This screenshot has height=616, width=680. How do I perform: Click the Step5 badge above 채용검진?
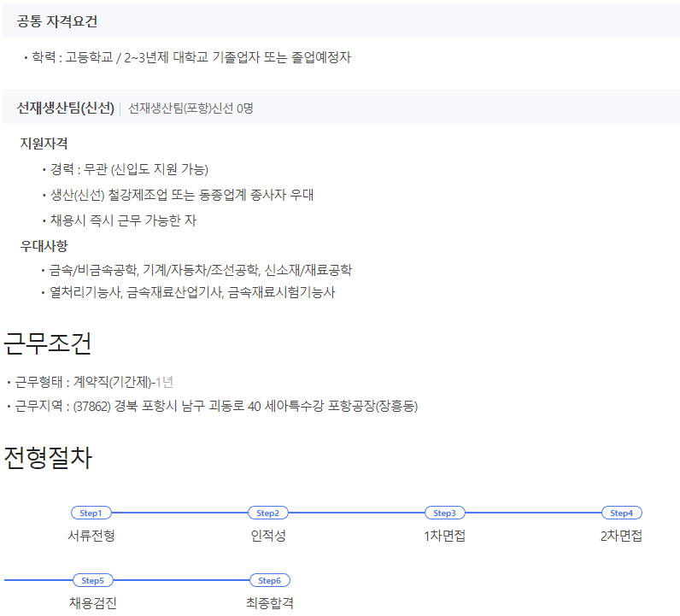92,580
